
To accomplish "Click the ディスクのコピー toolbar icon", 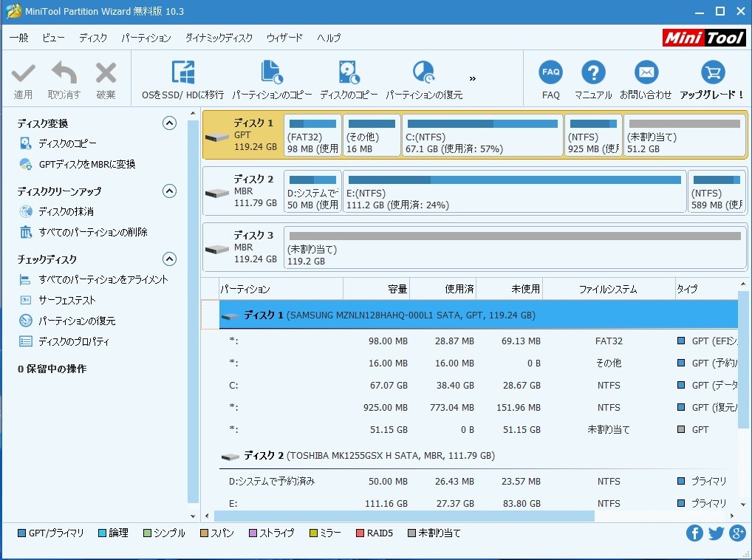I will pos(349,73).
